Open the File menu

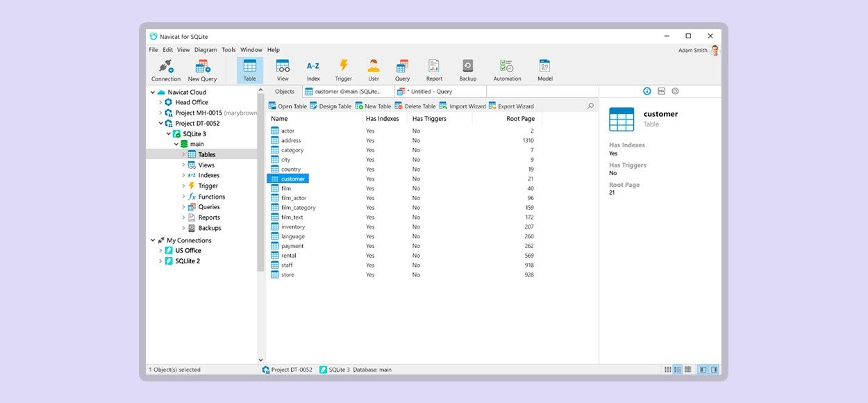click(x=153, y=50)
